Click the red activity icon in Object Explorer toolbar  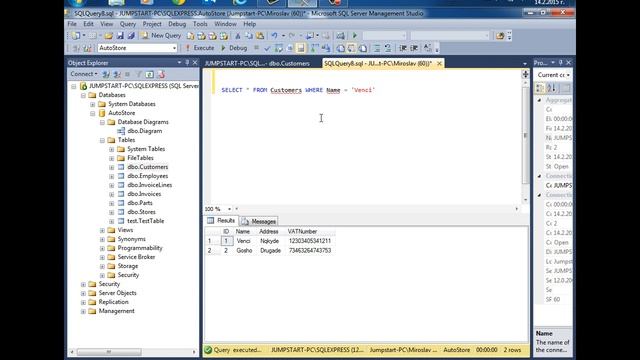coord(161,74)
